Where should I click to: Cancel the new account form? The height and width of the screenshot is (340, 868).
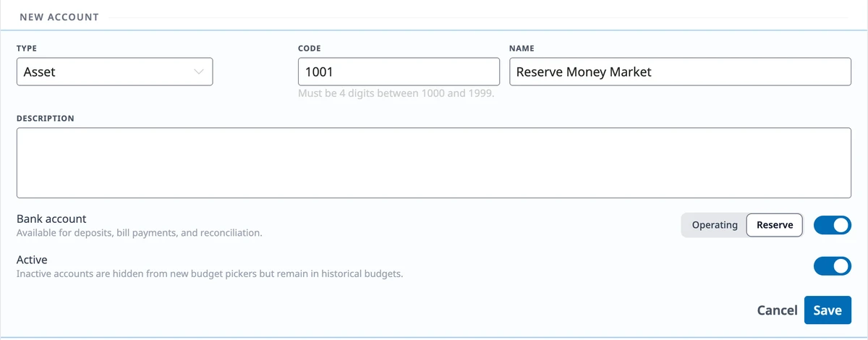point(777,310)
